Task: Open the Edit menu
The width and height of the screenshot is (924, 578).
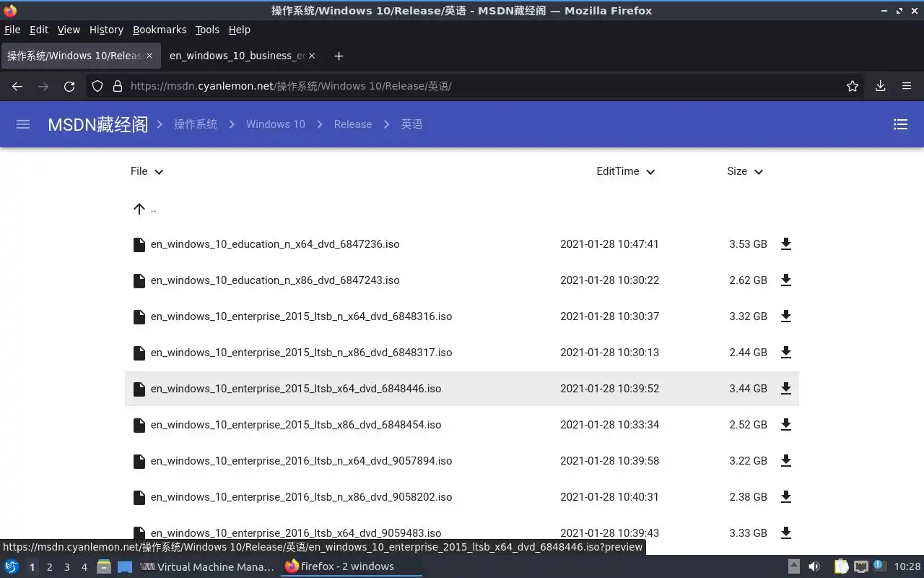Action: coord(39,30)
